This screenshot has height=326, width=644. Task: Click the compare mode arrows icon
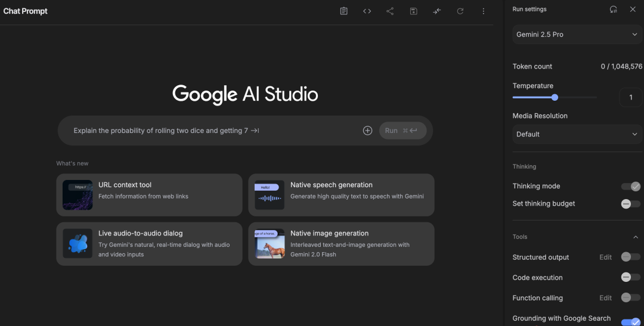click(x=437, y=11)
